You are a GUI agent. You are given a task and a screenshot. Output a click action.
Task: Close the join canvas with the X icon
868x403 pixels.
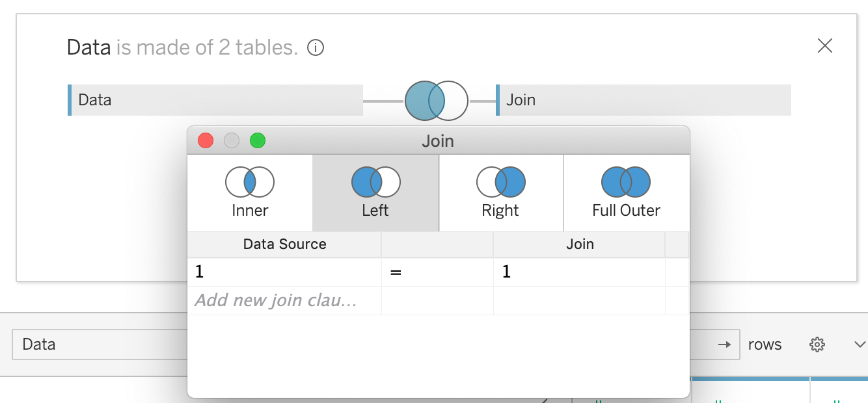tap(824, 45)
